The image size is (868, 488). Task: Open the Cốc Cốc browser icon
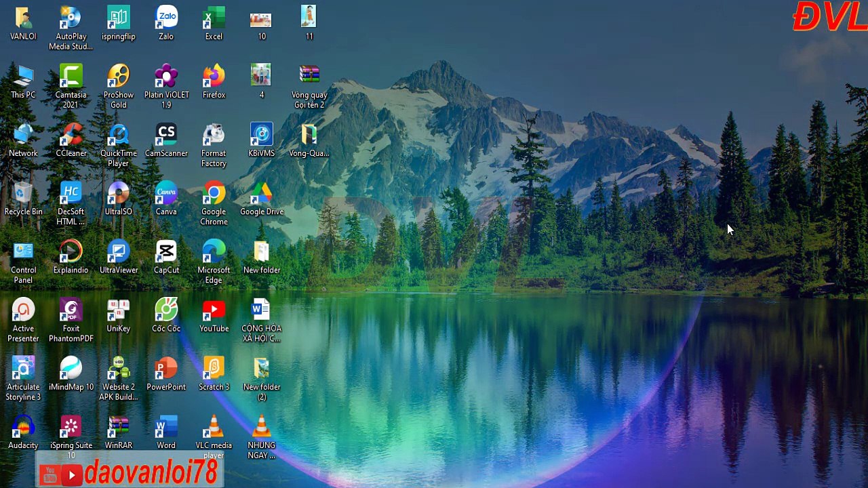(x=166, y=310)
